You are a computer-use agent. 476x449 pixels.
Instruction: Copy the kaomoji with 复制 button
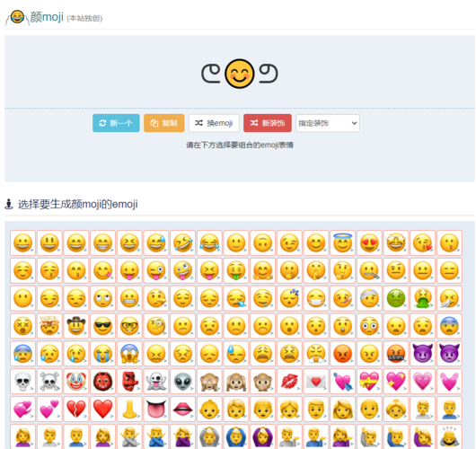(x=164, y=123)
